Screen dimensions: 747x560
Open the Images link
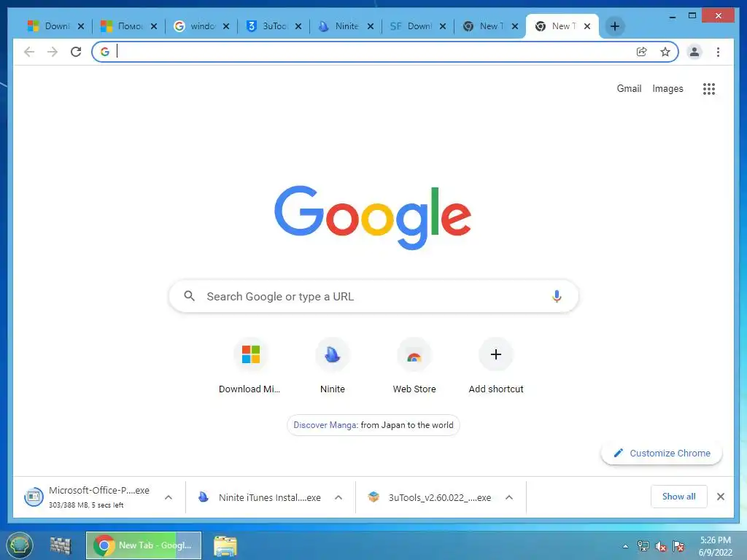(x=667, y=88)
